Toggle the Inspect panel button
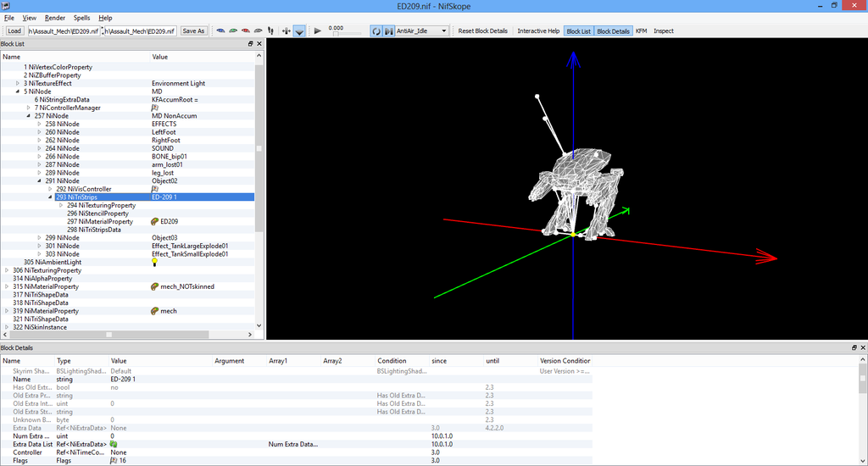868x466 pixels. (x=663, y=31)
